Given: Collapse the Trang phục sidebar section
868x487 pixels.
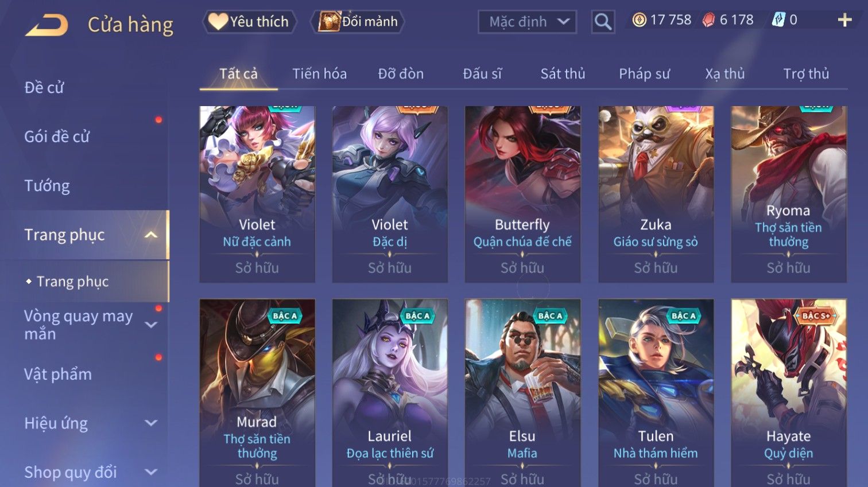Looking at the screenshot, I should coord(151,235).
